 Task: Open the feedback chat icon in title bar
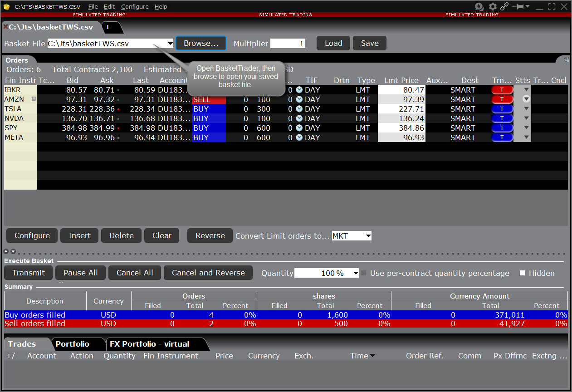coord(479,7)
